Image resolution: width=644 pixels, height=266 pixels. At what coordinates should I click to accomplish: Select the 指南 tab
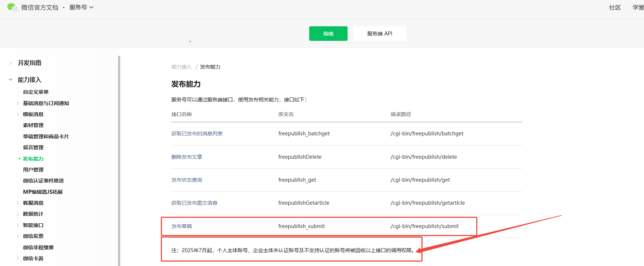pyautogui.click(x=328, y=34)
